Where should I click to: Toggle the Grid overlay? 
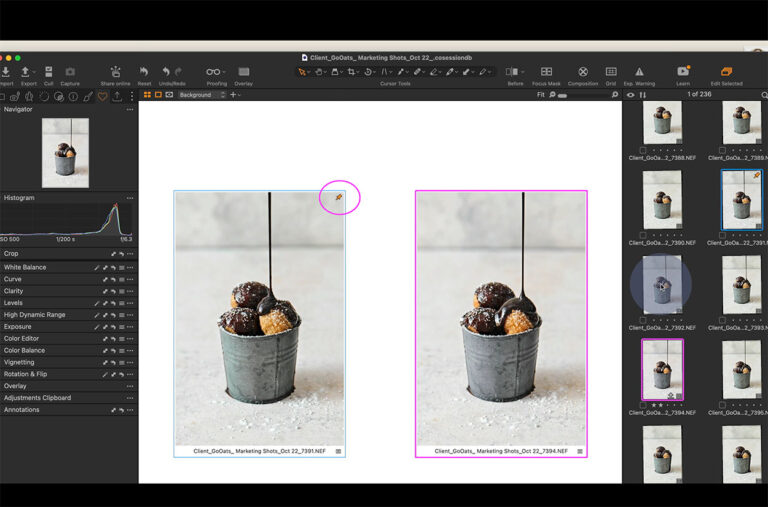point(611,72)
